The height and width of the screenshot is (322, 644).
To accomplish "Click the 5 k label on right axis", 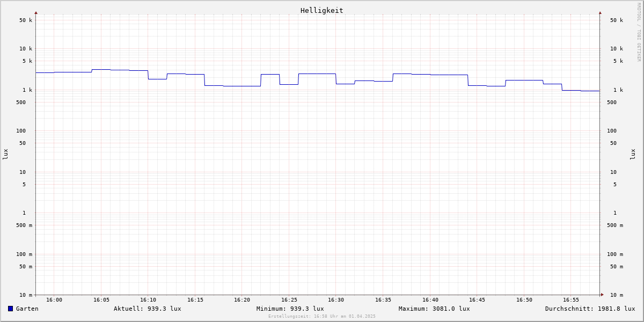I will pyautogui.click(x=618, y=61).
